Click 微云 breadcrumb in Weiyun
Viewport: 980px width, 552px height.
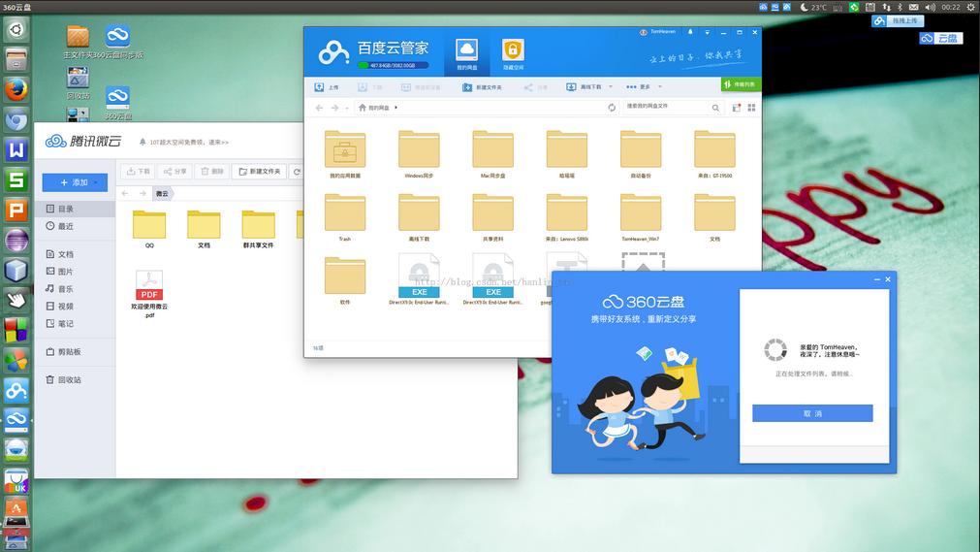point(163,193)
